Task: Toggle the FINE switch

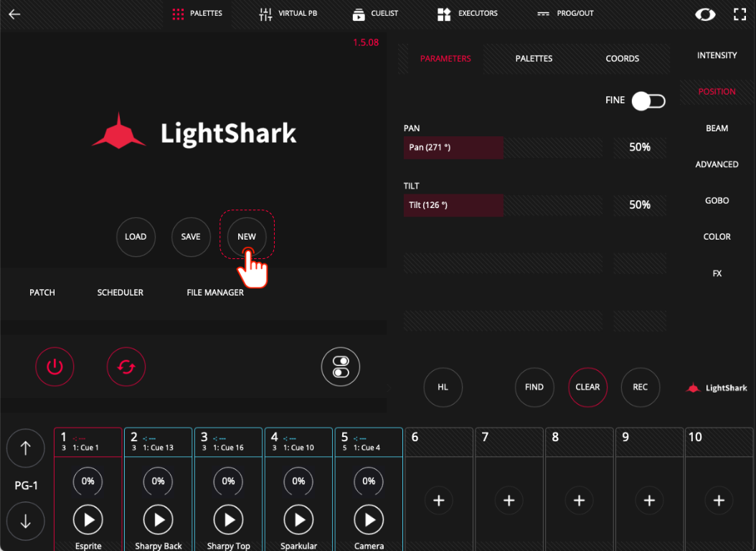Action: point(648,100)
